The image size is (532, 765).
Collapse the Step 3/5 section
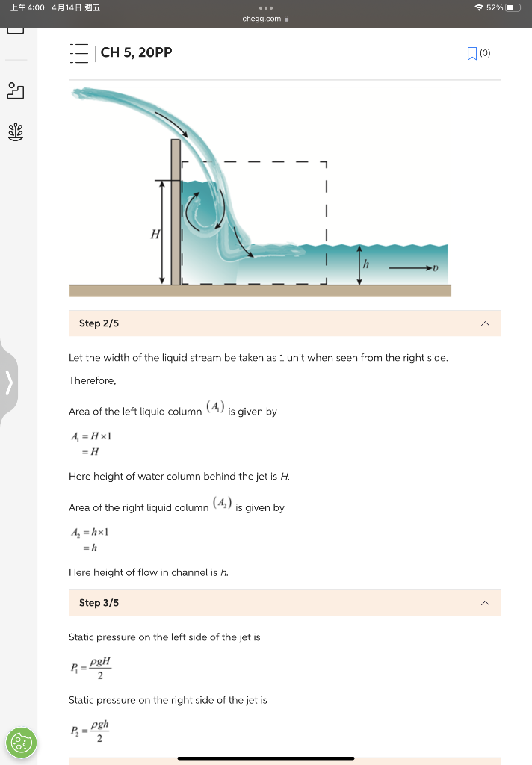click(x=485, y=602)
